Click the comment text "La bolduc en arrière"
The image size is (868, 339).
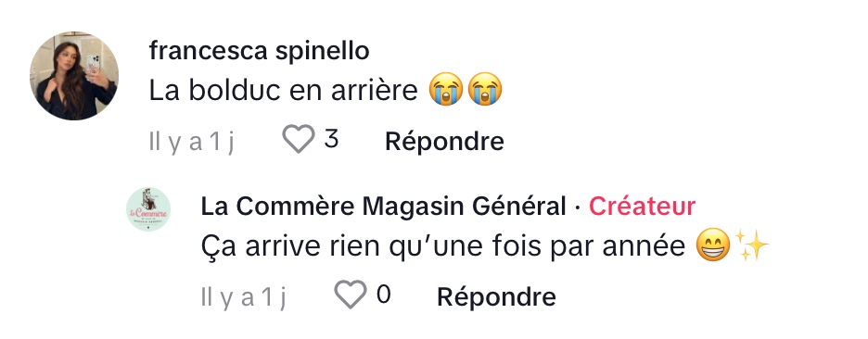pyautogui.click(x=283, y=91)
